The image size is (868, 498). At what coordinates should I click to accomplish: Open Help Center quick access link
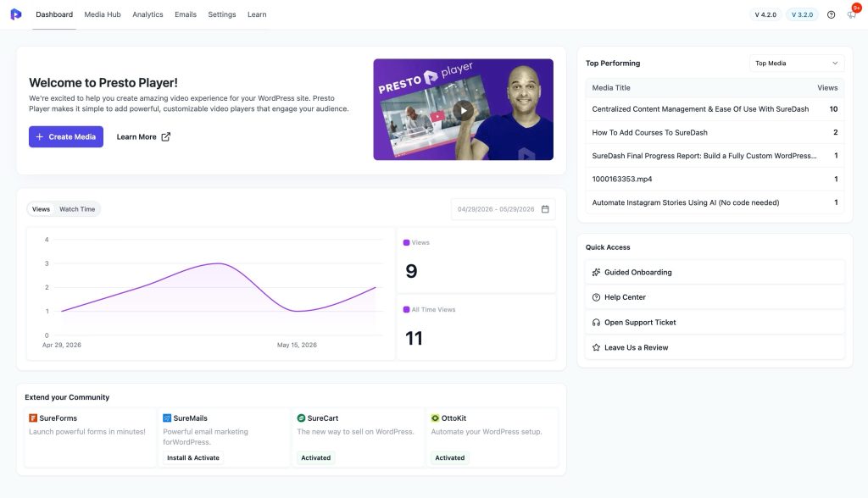(x=715, y=297)
